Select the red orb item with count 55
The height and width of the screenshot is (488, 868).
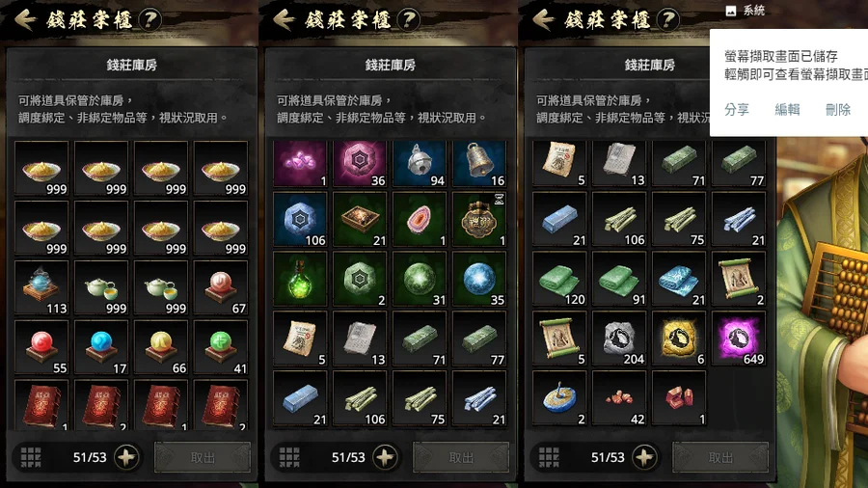tap(41, 348)
